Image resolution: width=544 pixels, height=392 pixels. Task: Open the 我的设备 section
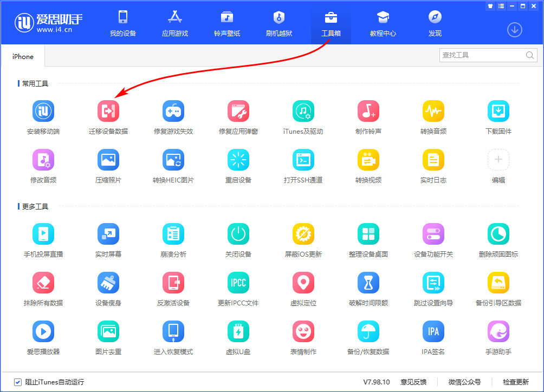tap(123, 22)
